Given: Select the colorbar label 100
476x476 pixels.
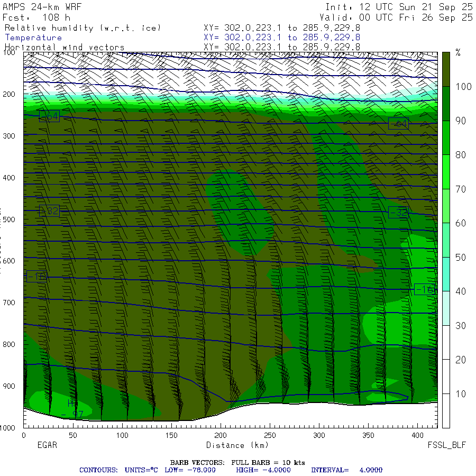Looking at the screenshot, I should point(463,87).
